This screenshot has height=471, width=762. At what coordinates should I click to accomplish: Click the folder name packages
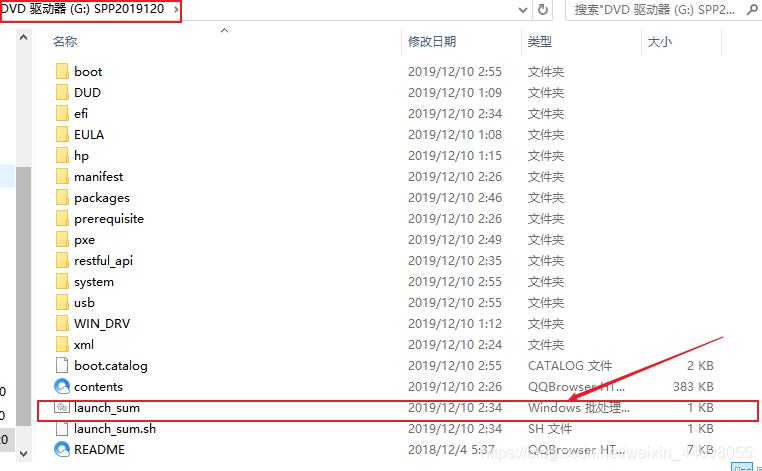tap(102, 198)
